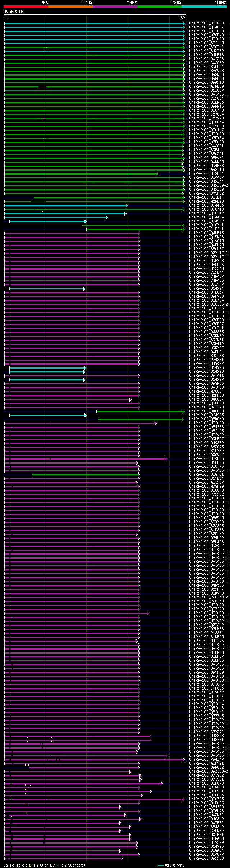Select the UniRef100_Q33BI4 label
This screenshot has width=230, height=868.
point(206,198)
